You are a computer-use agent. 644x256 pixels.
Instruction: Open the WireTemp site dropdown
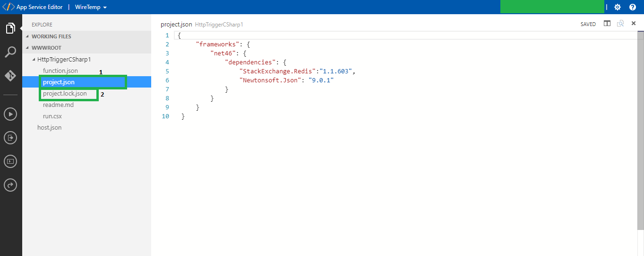coord(91,7)
